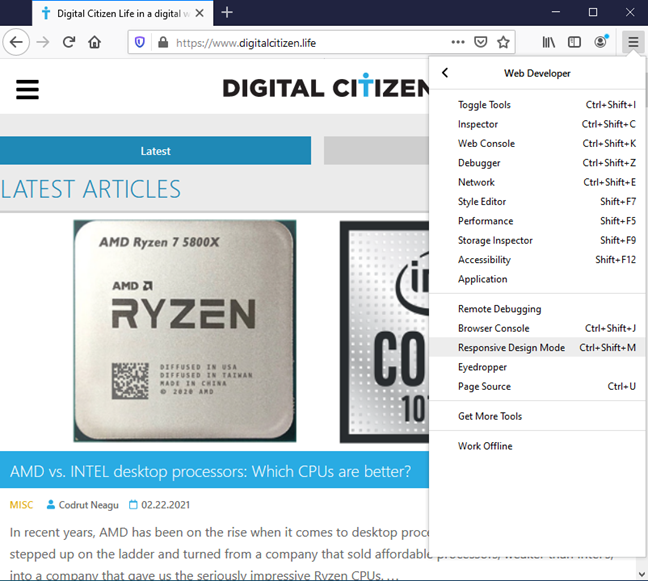This screenshot has height=581, width=648.
Task: Activate the Eyedropper tool
Action: coord(537,367)
